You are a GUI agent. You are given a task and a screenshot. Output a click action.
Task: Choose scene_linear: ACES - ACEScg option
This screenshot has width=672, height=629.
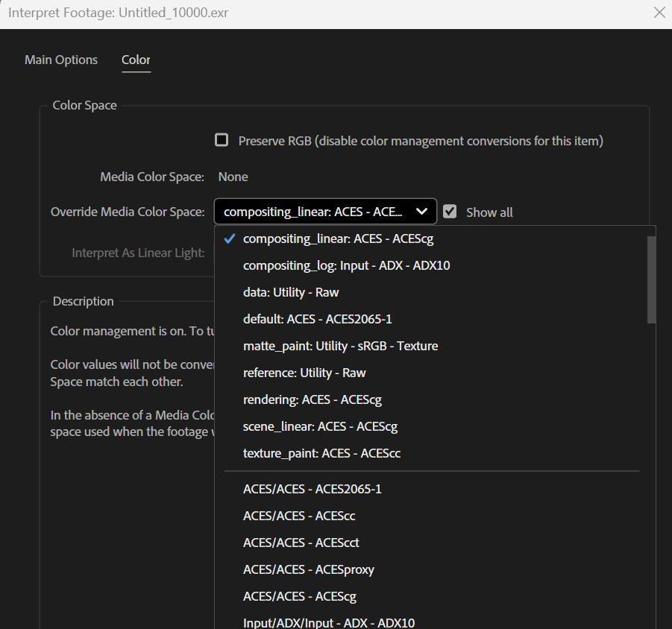click(320, 426)
